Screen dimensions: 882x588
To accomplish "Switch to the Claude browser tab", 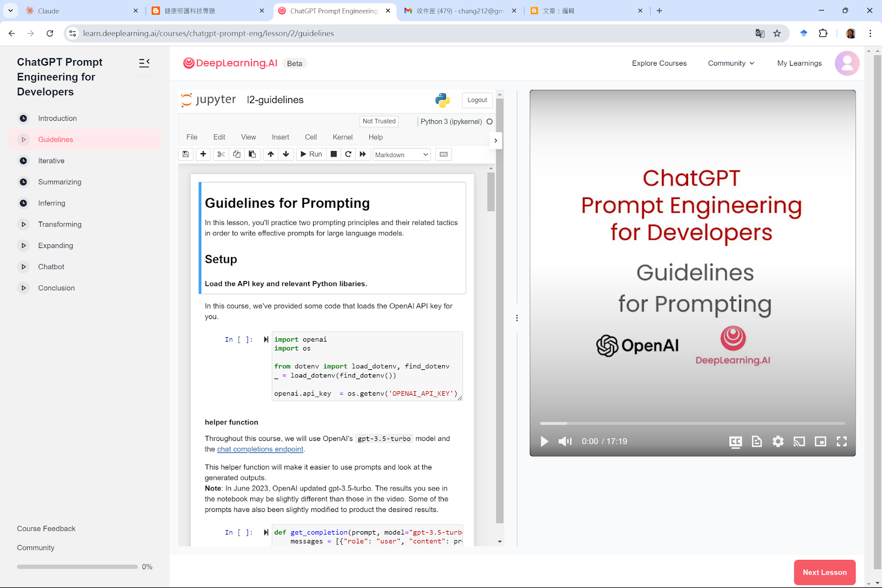I will [83, 11].
